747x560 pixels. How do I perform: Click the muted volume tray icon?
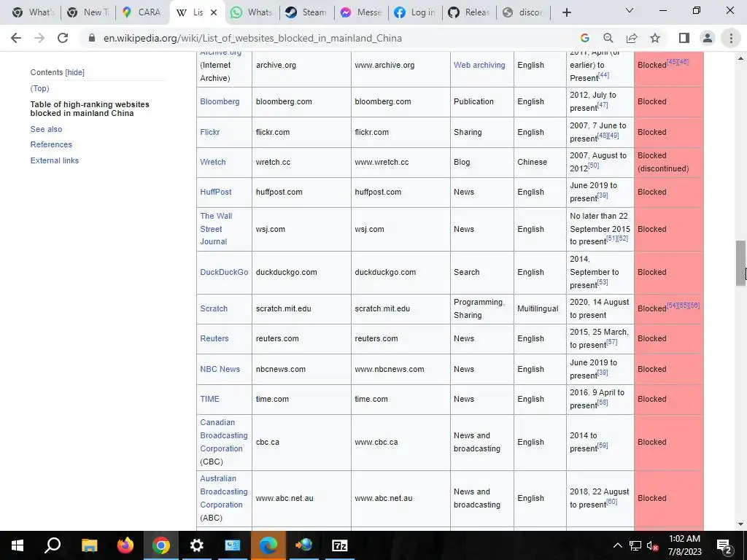pos(652,545)
